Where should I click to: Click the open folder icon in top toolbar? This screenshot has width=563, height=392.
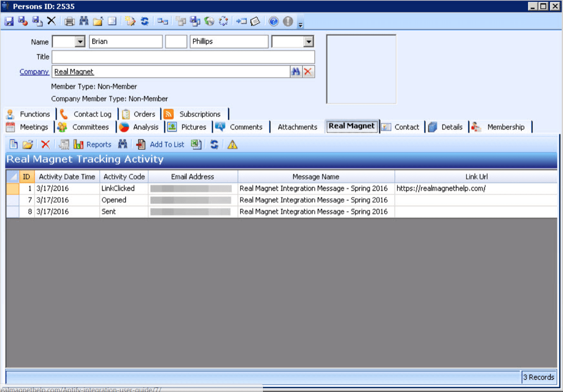(x=98, y=21)
